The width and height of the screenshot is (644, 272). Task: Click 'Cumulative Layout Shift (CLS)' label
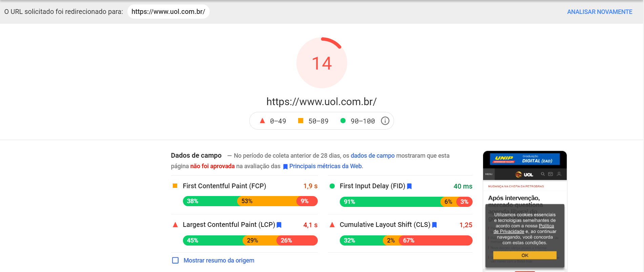pos(385,225)
